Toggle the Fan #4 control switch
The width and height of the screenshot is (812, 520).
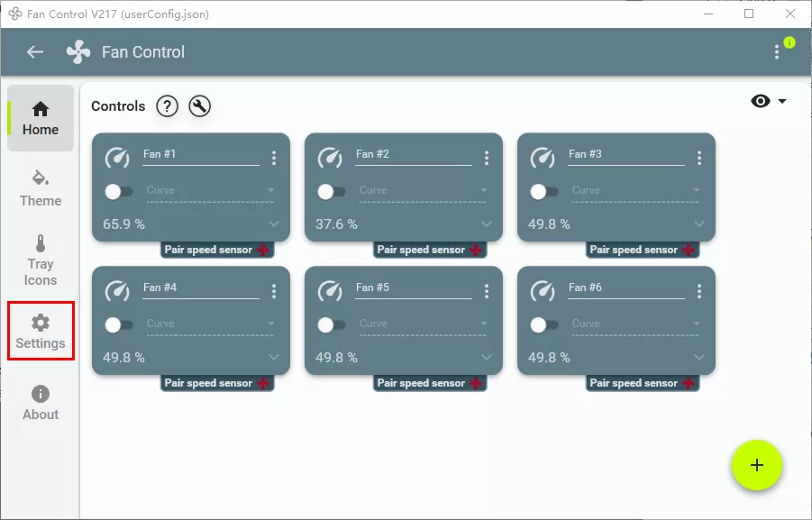click(x=119, y=325)
